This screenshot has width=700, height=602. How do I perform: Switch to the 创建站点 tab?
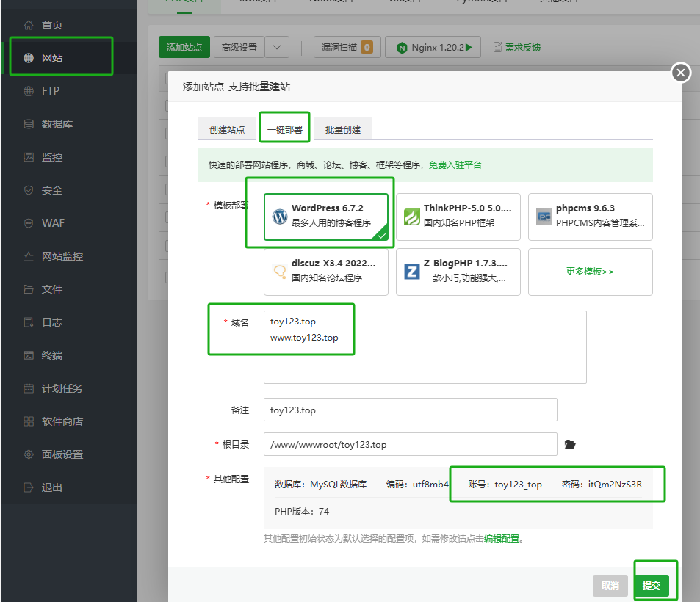point(227,129)
